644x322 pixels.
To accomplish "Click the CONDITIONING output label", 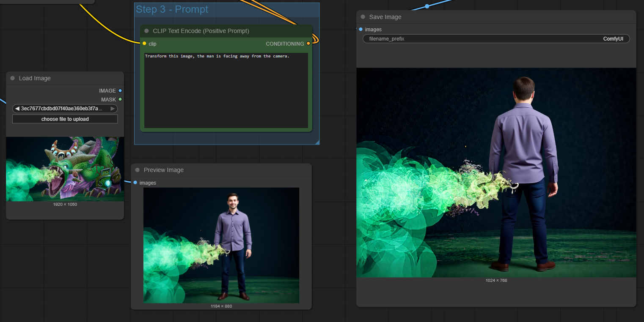I will click(285, 44).
